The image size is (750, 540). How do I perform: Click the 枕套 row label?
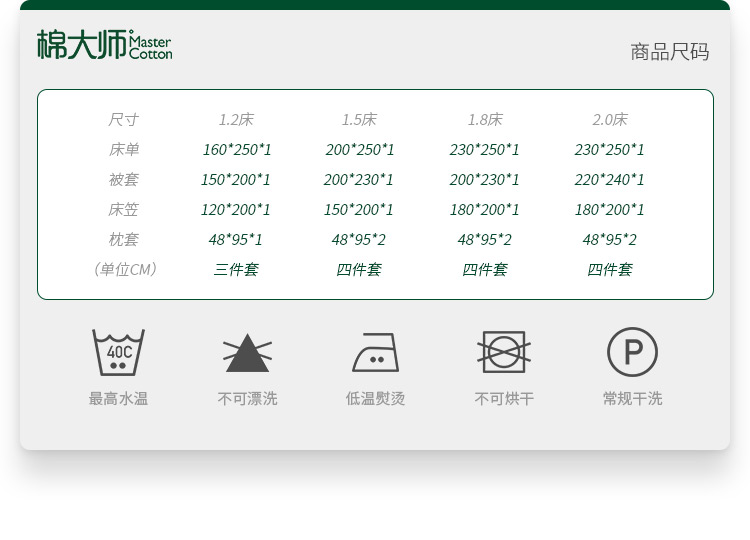tap(123, 239)
